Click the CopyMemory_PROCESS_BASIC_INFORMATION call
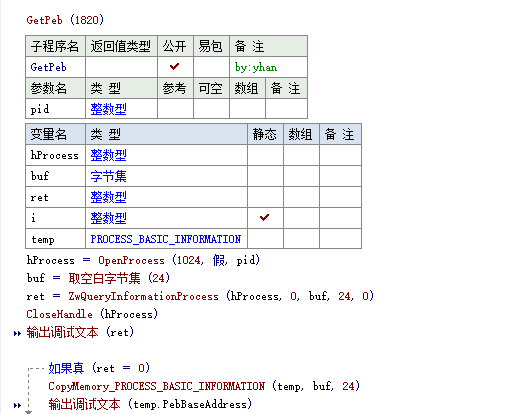Viewport: 510px width, 414px height. pos(157,386)
